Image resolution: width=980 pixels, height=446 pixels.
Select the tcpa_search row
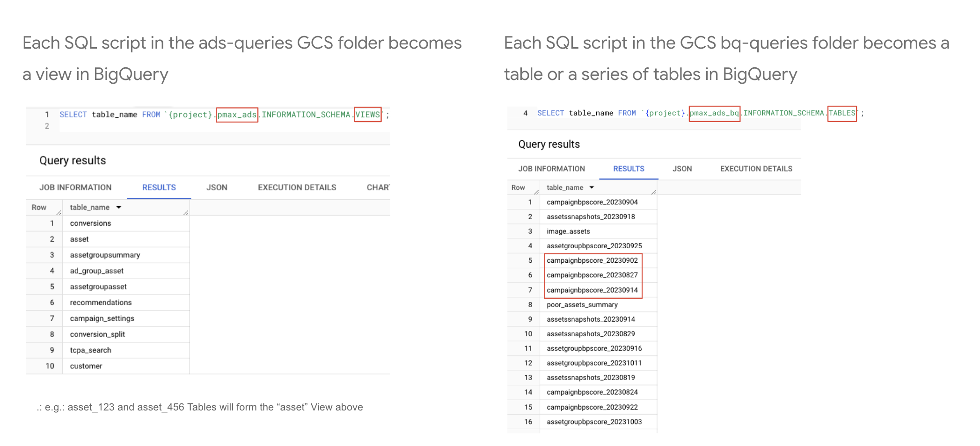(108, 351)
